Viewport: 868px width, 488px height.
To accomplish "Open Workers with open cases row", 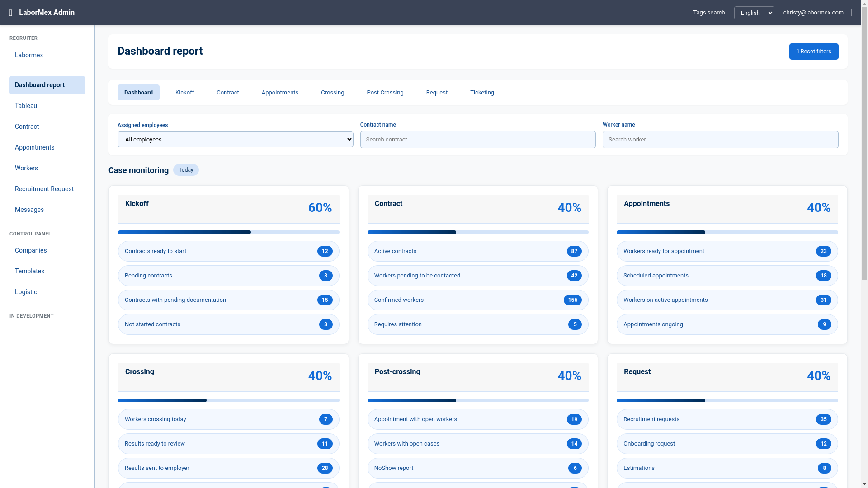I will [478, 444].
